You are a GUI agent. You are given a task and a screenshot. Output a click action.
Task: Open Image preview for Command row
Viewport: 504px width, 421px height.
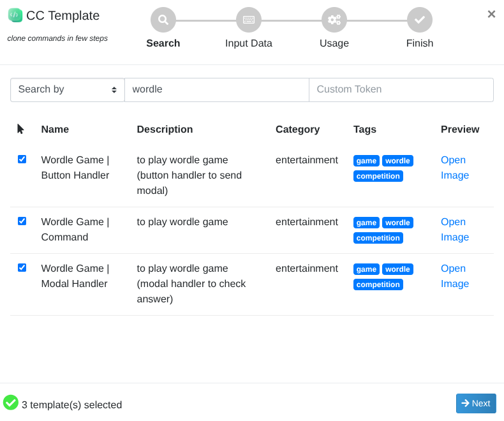pos(455,230)
